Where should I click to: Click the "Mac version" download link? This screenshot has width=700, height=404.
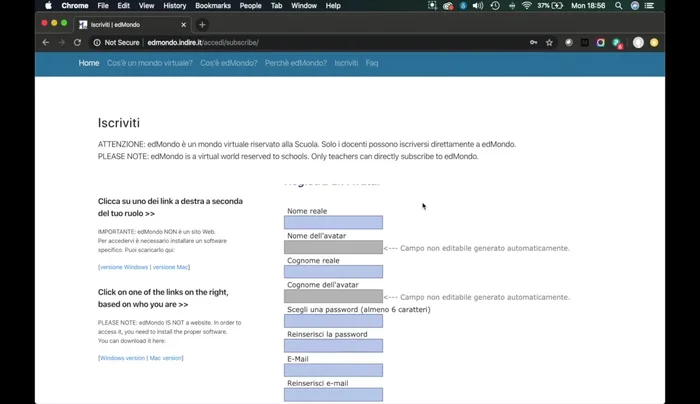click(166, 358)
